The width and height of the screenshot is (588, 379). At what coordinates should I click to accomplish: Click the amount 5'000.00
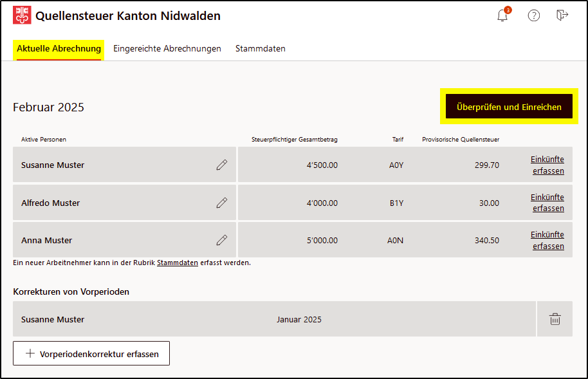click(x=322, y=241)
